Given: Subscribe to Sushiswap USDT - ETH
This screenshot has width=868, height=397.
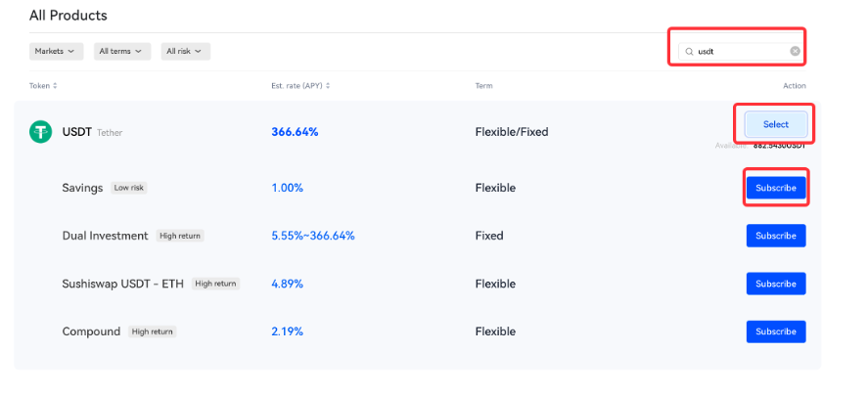Looking at the screenshot, I should (x=776, y=284).
